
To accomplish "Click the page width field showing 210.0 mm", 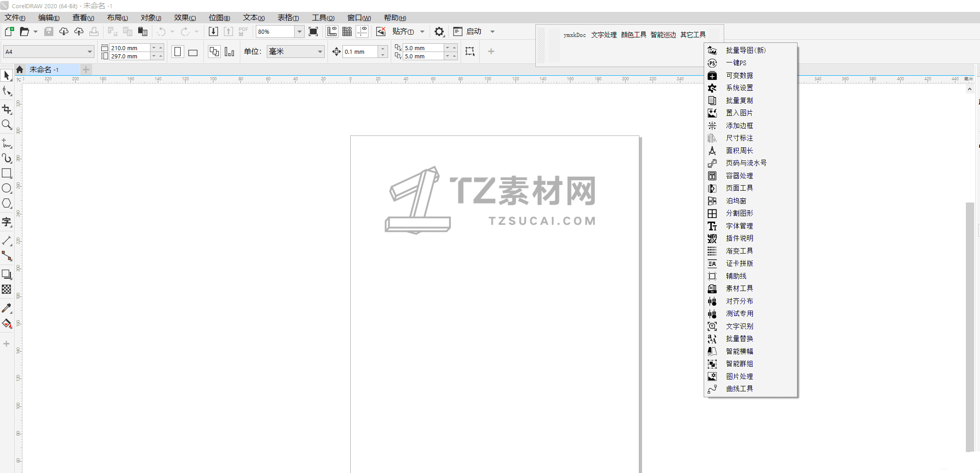I will click(130, 48).
